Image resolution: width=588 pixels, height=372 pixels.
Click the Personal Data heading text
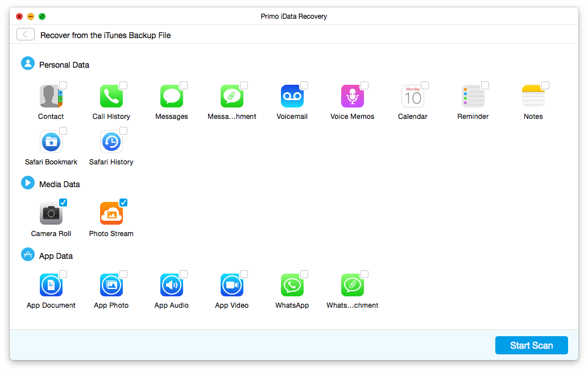click(x=64, y=65)
